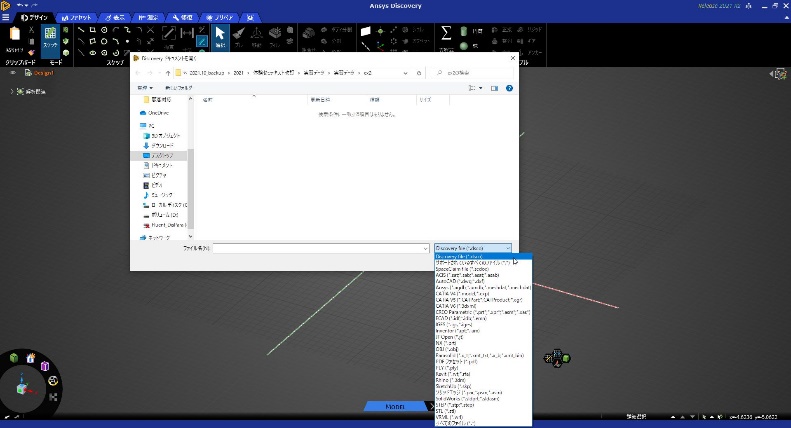The height and width of the screenshot is (428, 791).
Task: Click the Ansys Discovery logo icon
Action: (x=5, y=6)
